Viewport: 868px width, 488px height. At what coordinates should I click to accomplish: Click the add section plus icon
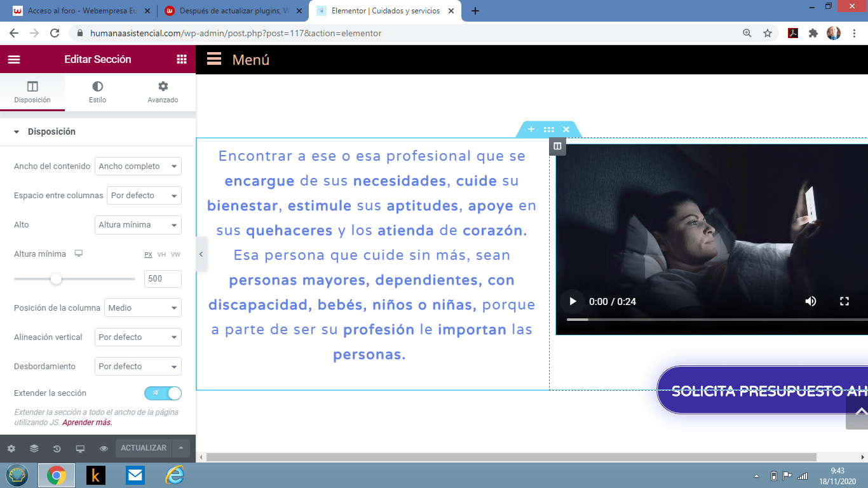click(x=531, y=130)
